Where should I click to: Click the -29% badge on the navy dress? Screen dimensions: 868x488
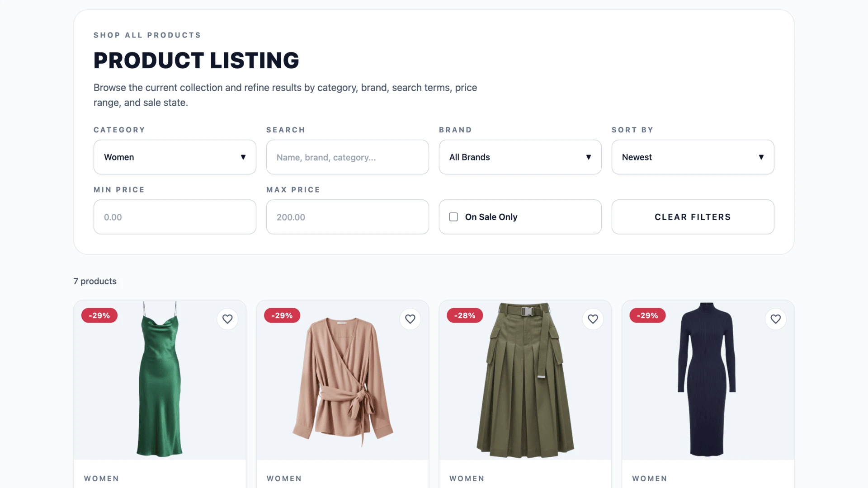pos(647,315)
